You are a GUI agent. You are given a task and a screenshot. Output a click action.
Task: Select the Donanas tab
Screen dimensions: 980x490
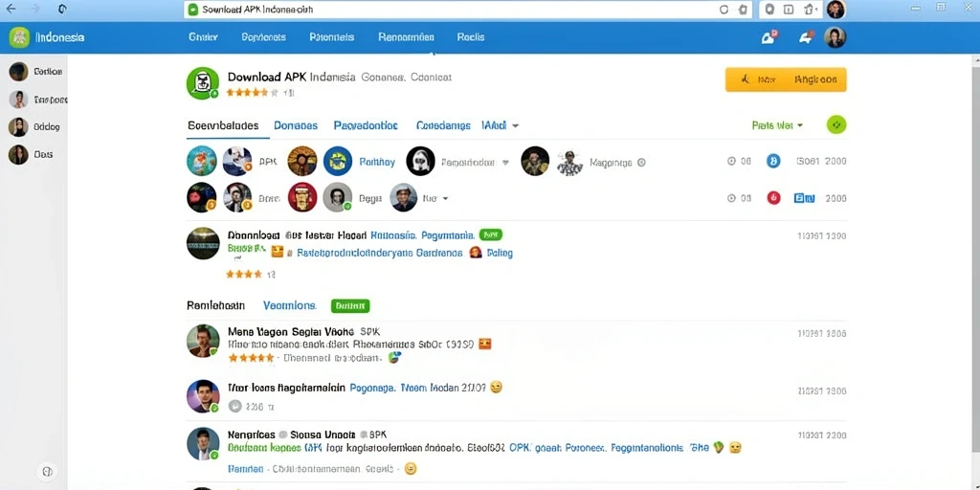pos(296,125)
